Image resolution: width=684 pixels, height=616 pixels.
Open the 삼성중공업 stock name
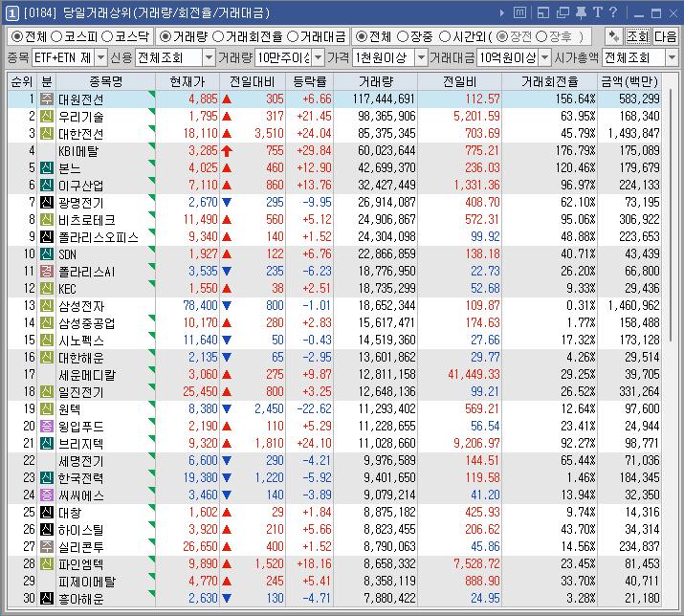click(87, 323)
